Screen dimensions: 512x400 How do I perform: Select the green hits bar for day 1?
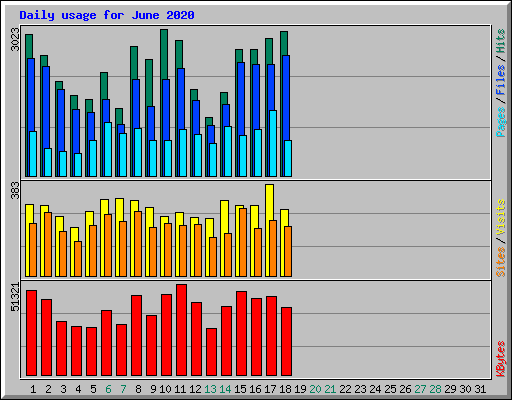[29, 46]
